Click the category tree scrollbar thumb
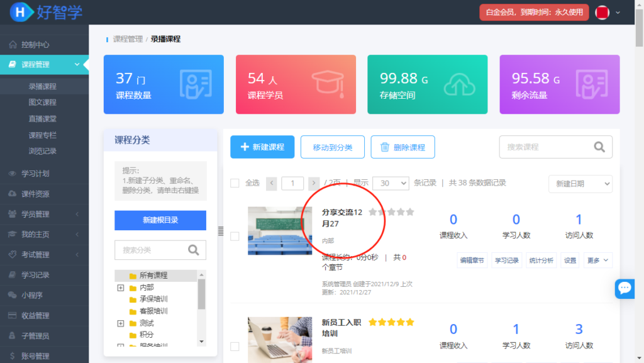Image resolution: width=644 pixels, height=363 pixels. click(201, 294)
